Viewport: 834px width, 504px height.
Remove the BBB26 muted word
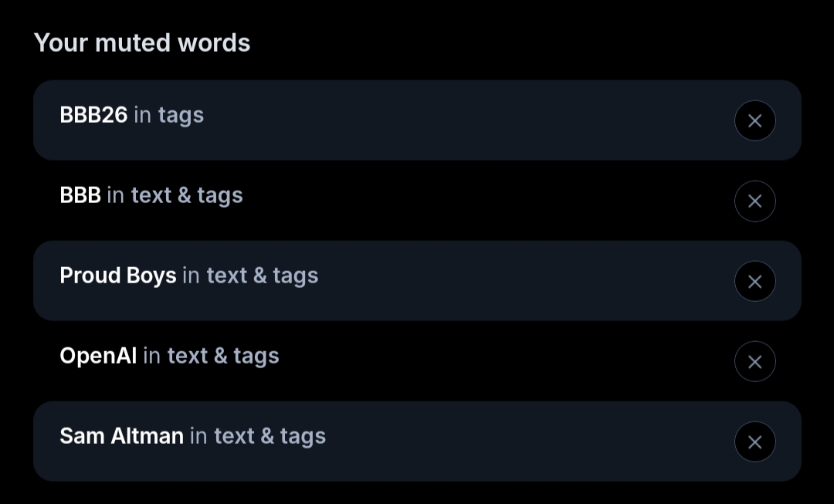(754, 121)
